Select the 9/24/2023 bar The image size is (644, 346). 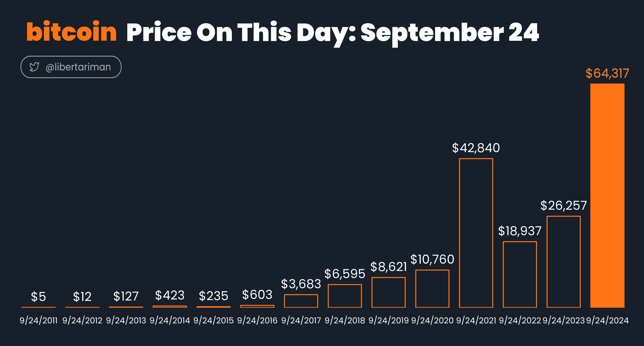[x=563, y=262]
